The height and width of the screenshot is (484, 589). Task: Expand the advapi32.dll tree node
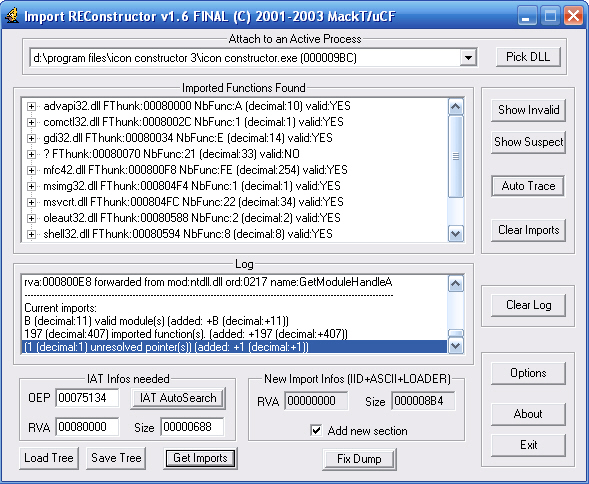31,106
